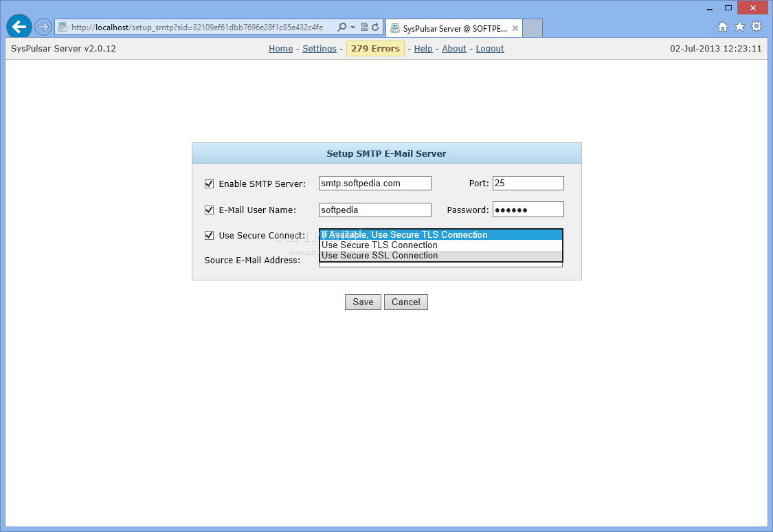Uncheck Enable SMTP Server checkbox
This screenshot has height=532, width=773.
click(x=209, y=184)
